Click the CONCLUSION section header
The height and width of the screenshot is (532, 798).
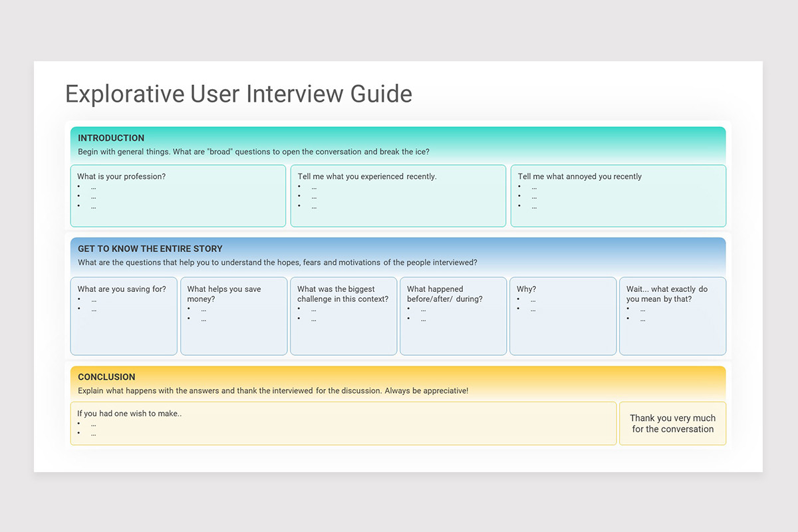coord(106,377)
